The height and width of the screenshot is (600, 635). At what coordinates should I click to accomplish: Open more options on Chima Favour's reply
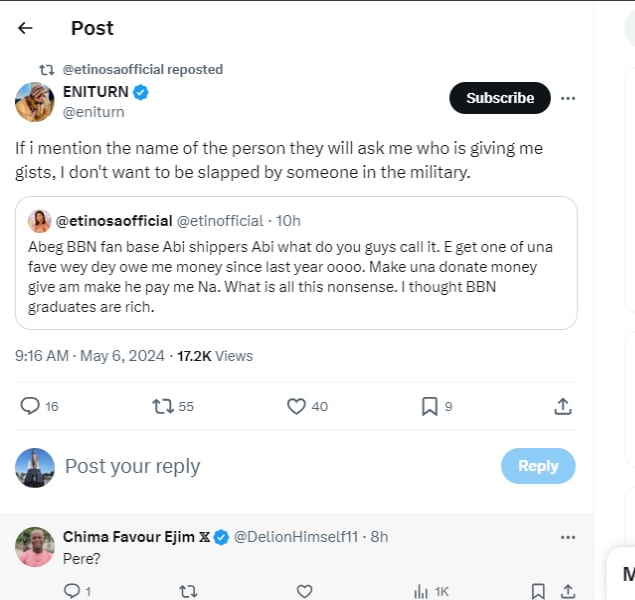568,537
